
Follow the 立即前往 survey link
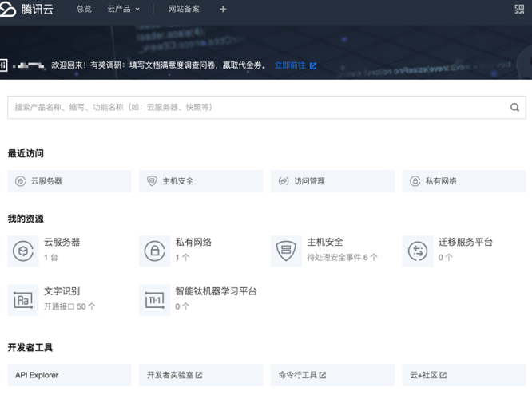(290, 65)
